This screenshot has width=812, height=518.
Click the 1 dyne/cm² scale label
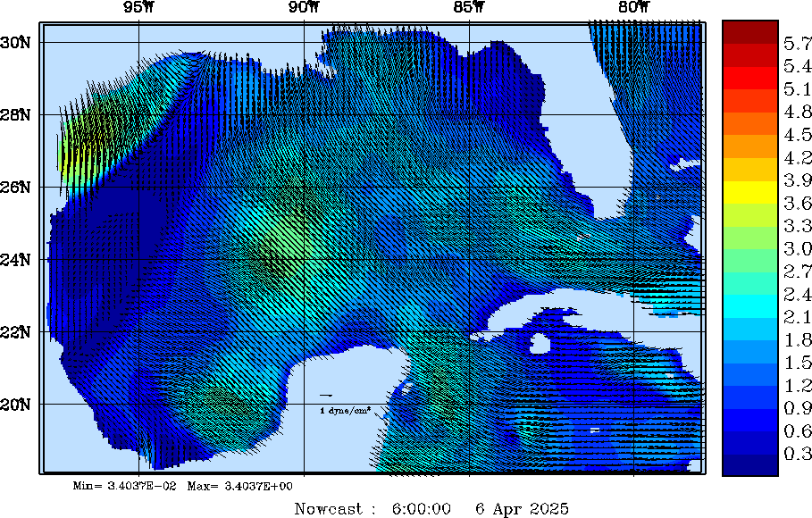(x=346, y=411)
